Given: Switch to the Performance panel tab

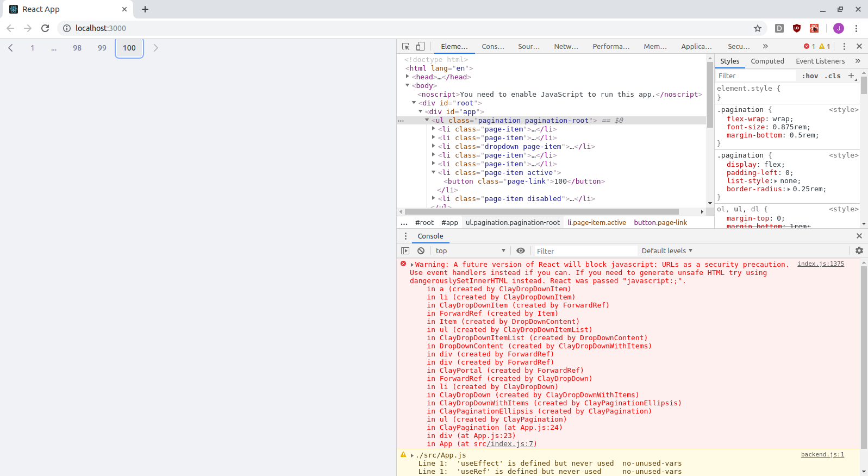Looking at the screenshot, I should point(611,47).
